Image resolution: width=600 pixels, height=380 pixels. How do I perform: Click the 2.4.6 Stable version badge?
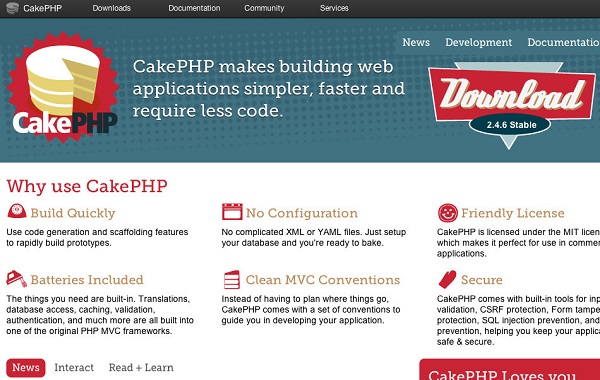click(511, 125)
